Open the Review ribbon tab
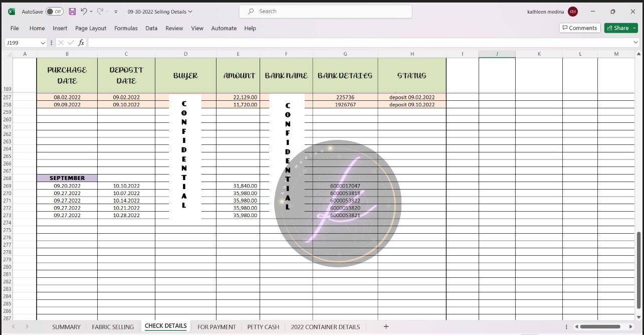 (x=174, y=28)
